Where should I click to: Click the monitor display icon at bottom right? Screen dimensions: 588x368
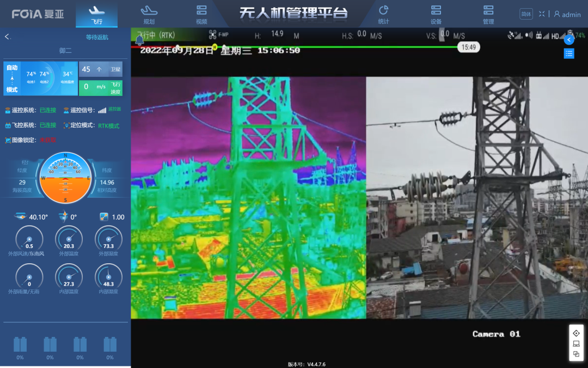[x=576, y=344]
